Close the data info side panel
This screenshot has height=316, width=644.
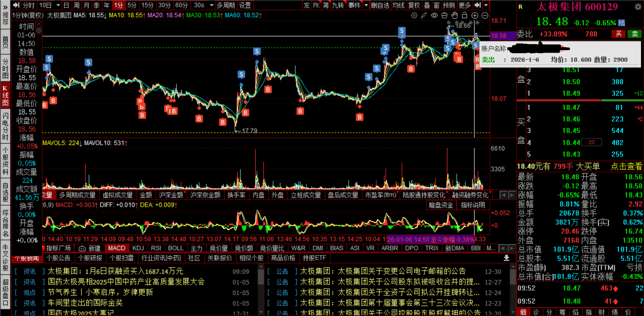(39, 24)
